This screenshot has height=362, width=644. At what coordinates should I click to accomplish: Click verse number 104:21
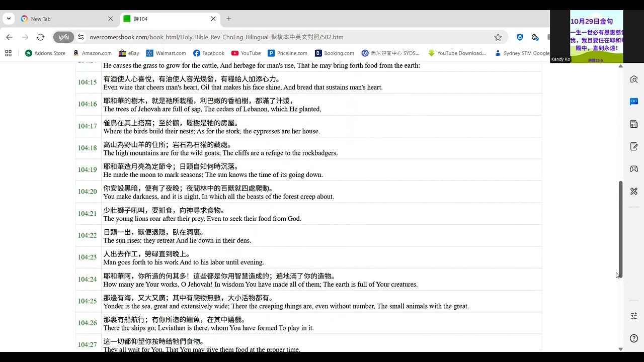click(87, 214)
